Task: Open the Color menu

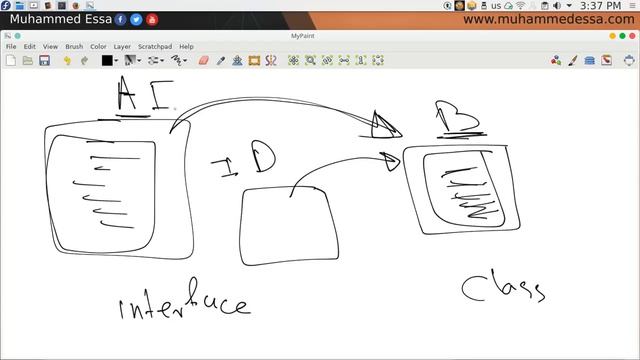Action: click(x=98, y=47)
